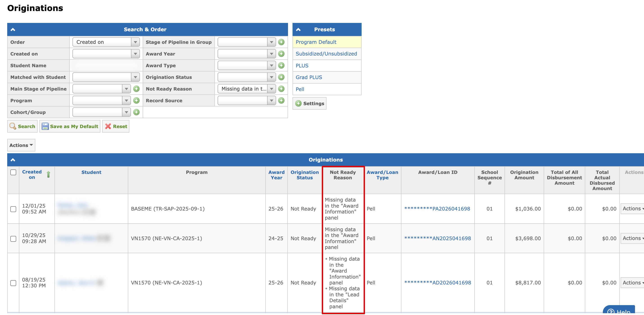Viewport: 644px width, 315px height.
Task: Select the Program Default preset
Action: tap(316, 42)
